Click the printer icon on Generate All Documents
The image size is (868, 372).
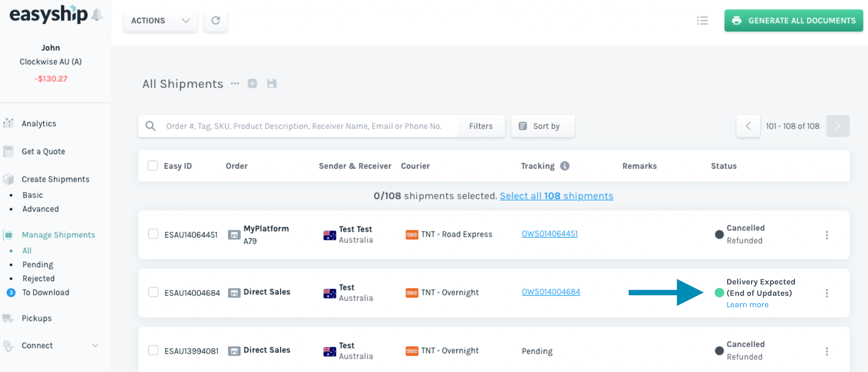(x=737, y=20)
